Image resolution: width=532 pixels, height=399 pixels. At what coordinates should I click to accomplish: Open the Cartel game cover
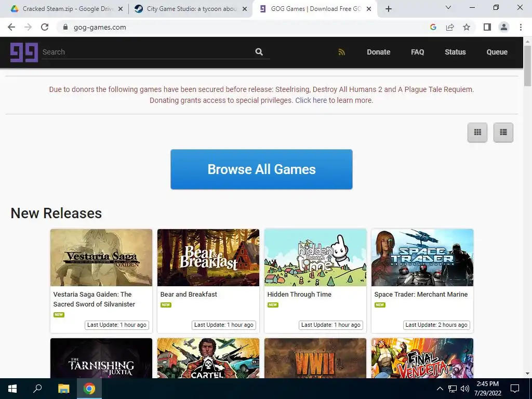click(208, 358)
